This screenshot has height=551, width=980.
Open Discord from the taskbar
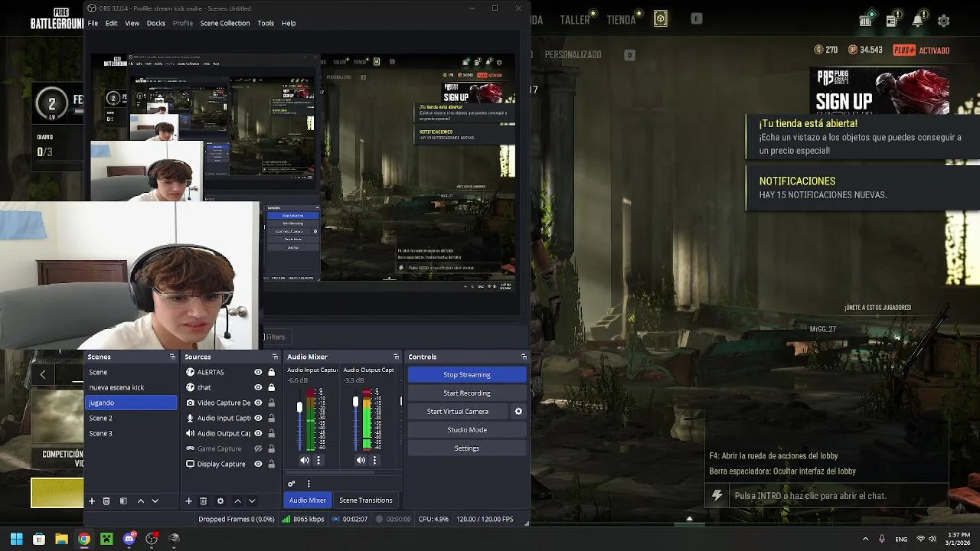(129, 539)
